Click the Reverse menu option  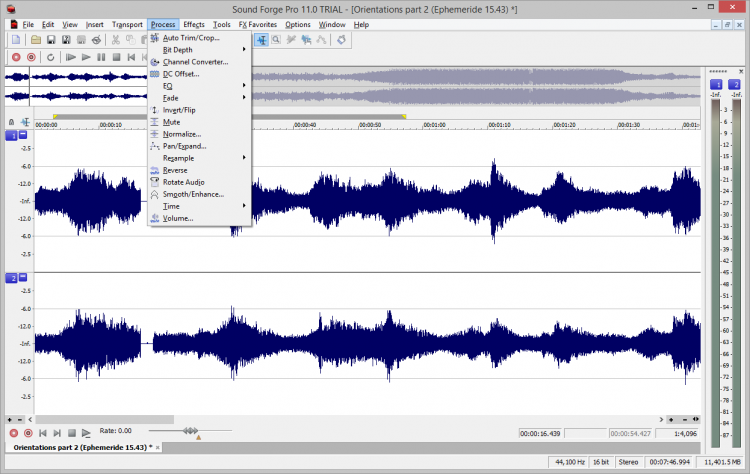tap(175, 170)
